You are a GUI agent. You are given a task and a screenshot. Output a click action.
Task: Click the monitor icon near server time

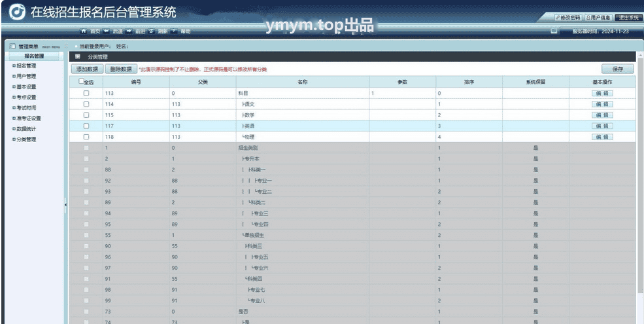tap(554, 31)
